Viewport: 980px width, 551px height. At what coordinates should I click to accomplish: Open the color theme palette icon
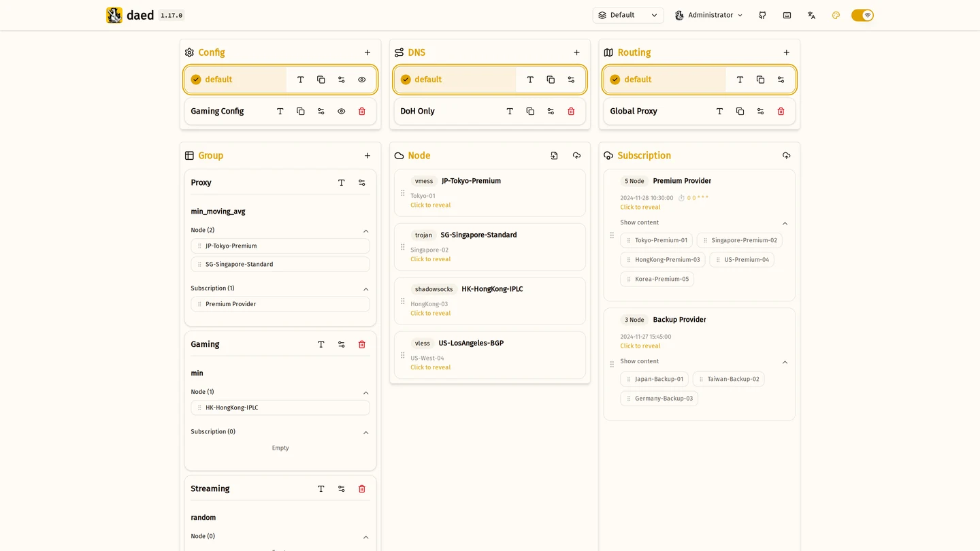[x=836, y=15]
